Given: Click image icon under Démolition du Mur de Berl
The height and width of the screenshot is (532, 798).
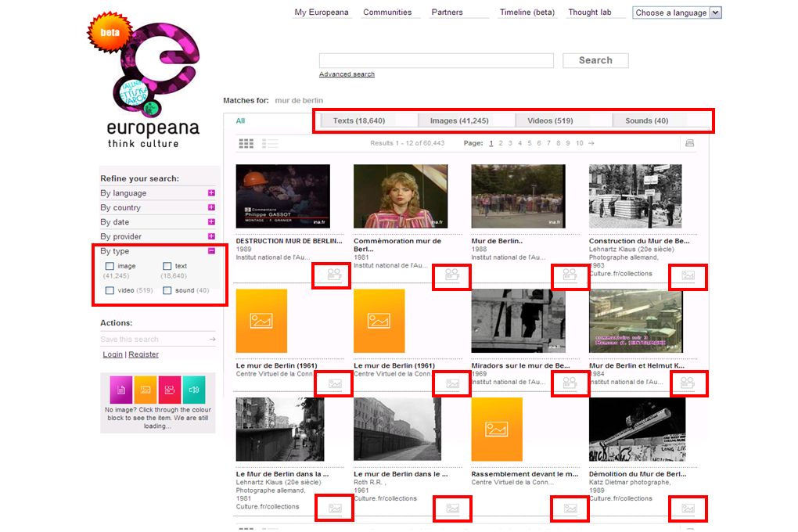Looking at the screenshot, I should click(688, 508).
